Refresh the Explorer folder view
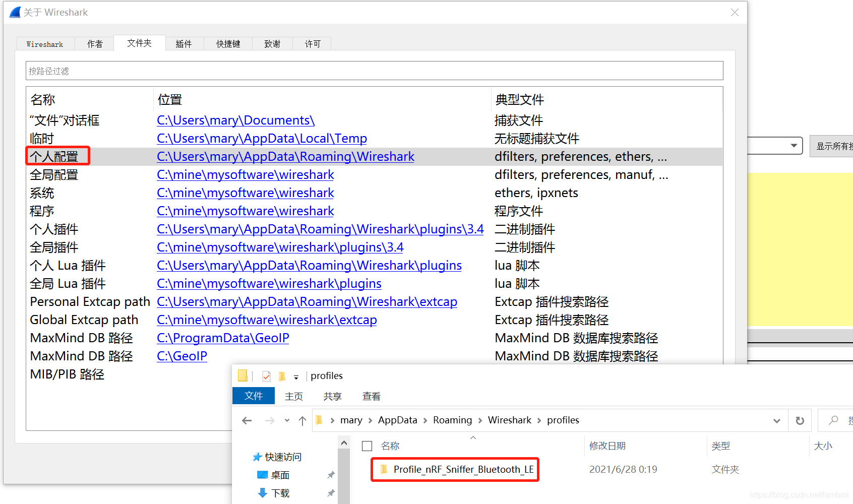Viewport: 853px width, 504px height. (800, 420)
